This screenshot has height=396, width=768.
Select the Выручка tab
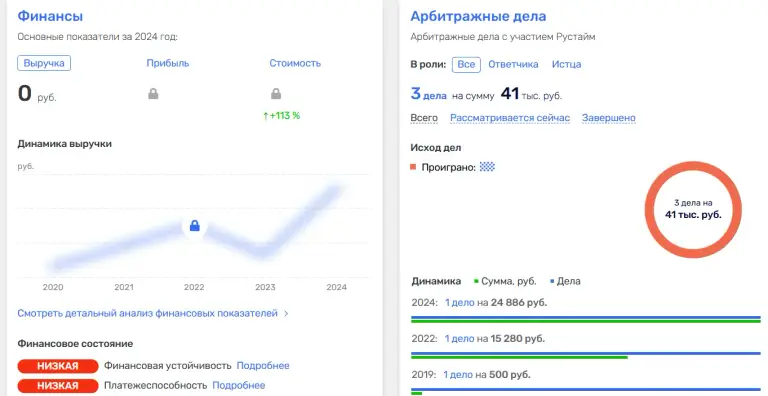pos(44,63)
